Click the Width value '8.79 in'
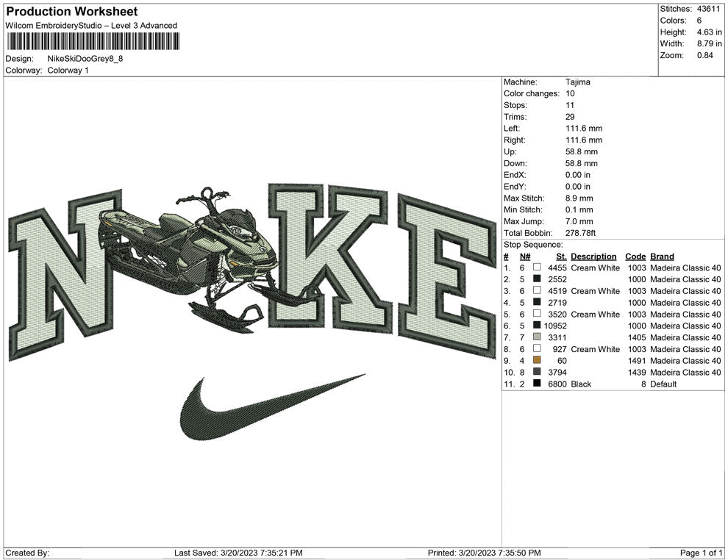728x560 pixels. coord(709,43)
